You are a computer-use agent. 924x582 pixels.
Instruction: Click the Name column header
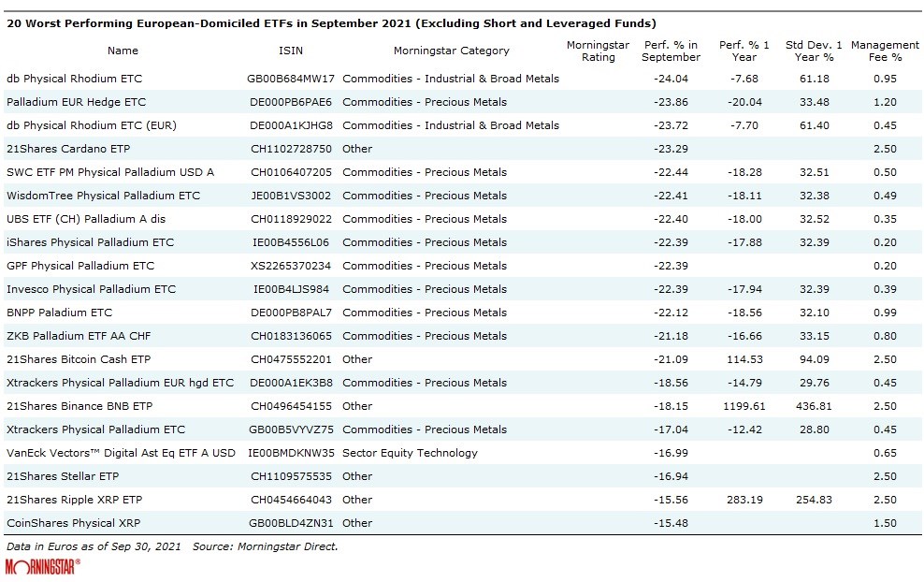(x=123, y=51)
